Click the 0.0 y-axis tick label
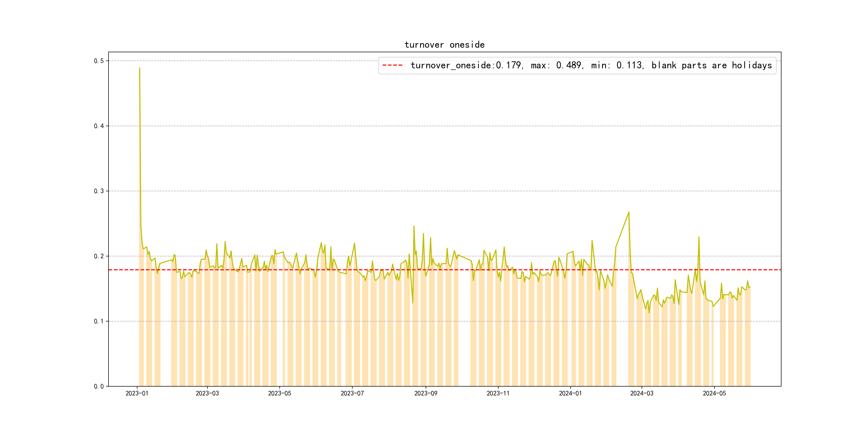Viewport: 868px width, 434px height. coord(99,386)
